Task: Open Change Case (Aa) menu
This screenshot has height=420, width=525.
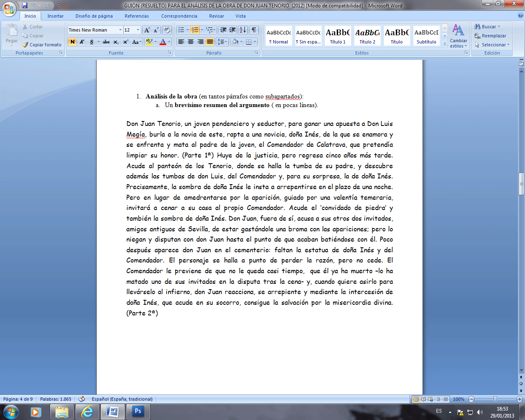Action: [137, 42]
